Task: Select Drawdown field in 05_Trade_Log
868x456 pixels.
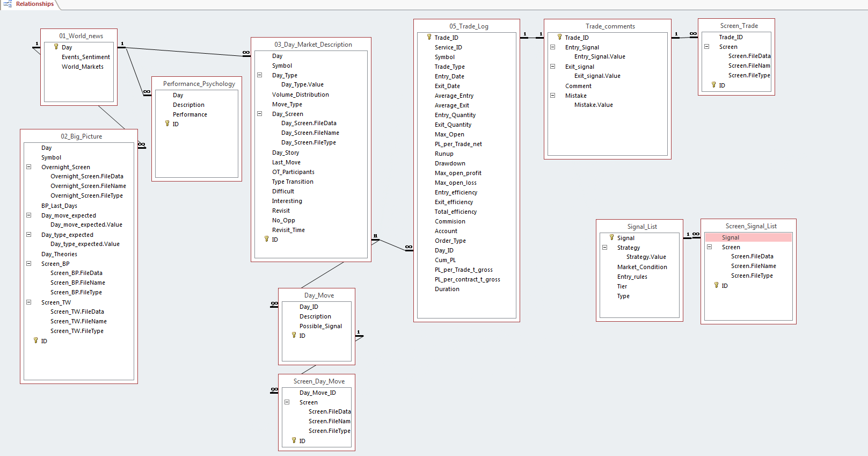Action: pyautogui.click(x=450, y=163)
